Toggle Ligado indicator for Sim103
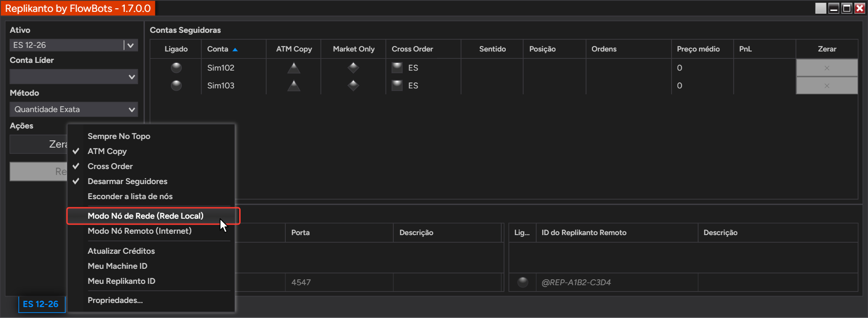 pos(176,86)
